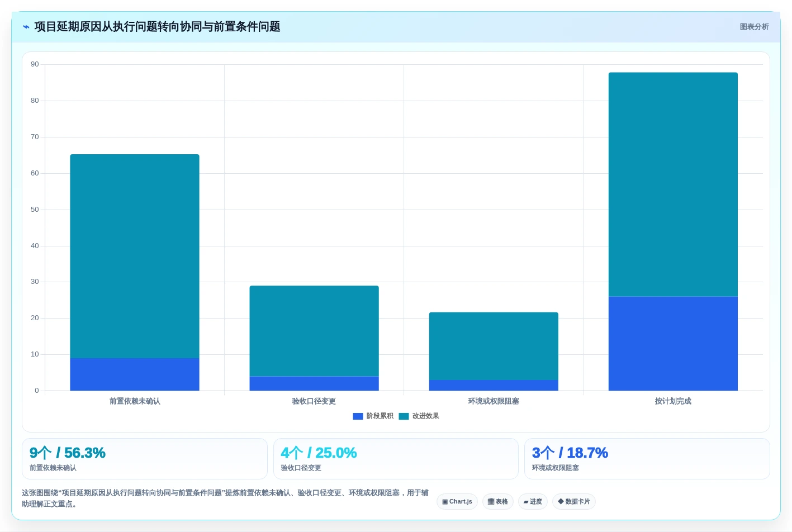The image size is (792, 532).
Task: Toggle the 阶段累积 legend item
Action: coord(373,416)
